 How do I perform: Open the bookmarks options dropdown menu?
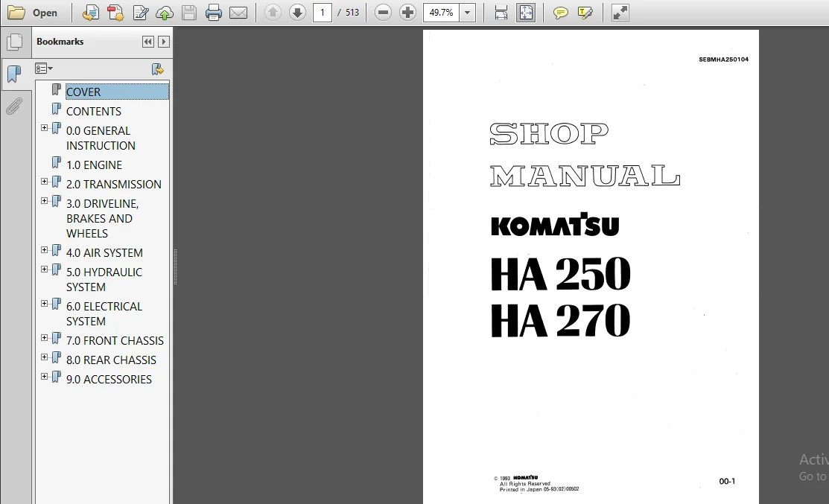[x=44, y=68]
